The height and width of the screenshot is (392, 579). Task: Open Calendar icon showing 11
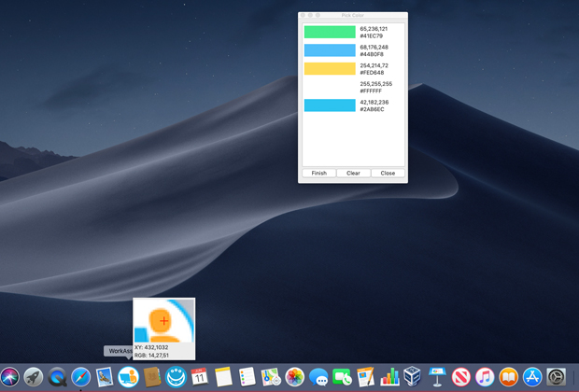(200, 377)
